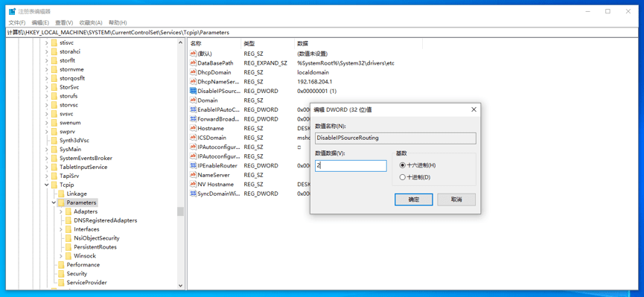Select the 十进制(D) decimal radio button
Viewport: 644px width, 297px height.
coord(403,177)
